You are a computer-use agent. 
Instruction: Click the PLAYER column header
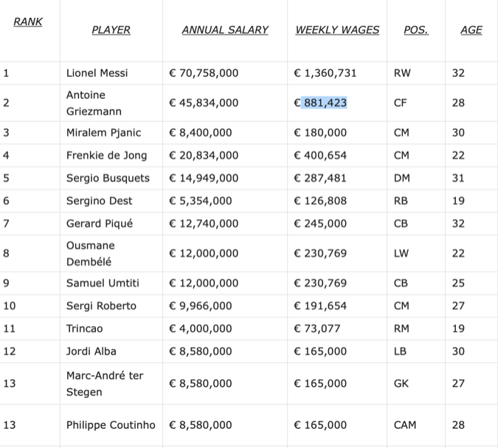coord(111,30)
